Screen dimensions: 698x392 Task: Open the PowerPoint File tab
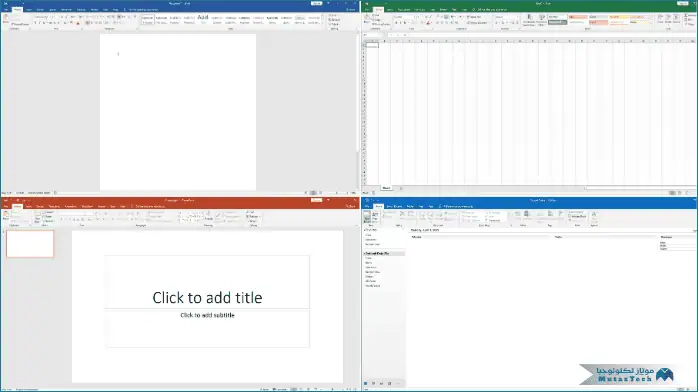pyautogui.click(x=6, y=206)
